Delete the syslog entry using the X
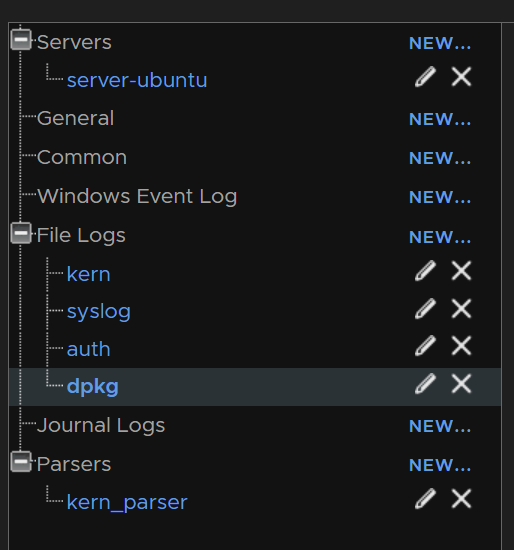The height and width of the screenshot is (550, 514). point(461,309)
